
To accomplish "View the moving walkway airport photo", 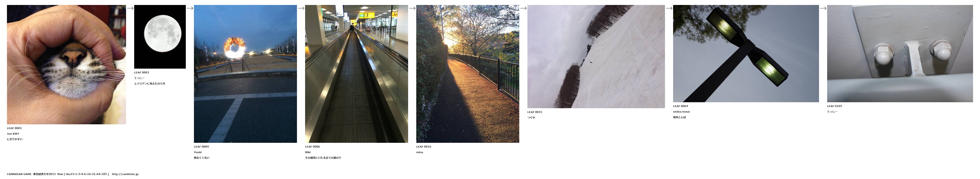I will 357,74.
